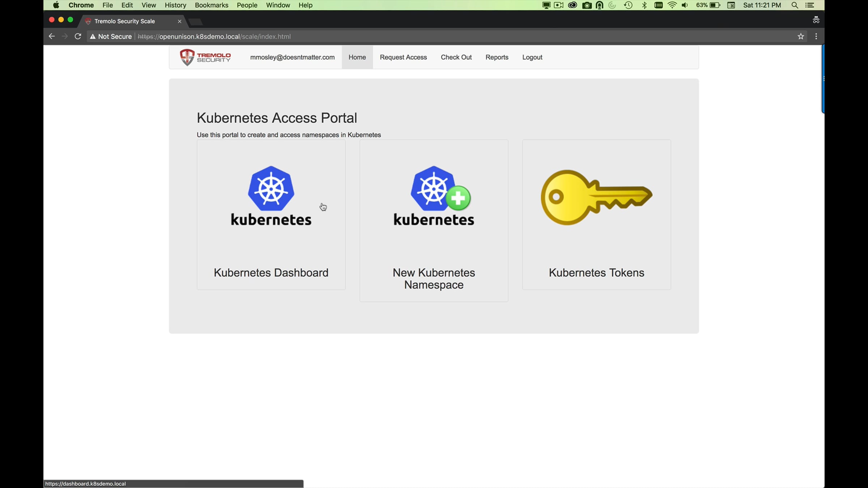Click the 63% battery percentage text
This screenshot has height=488, width=868.
coord(702,5)
